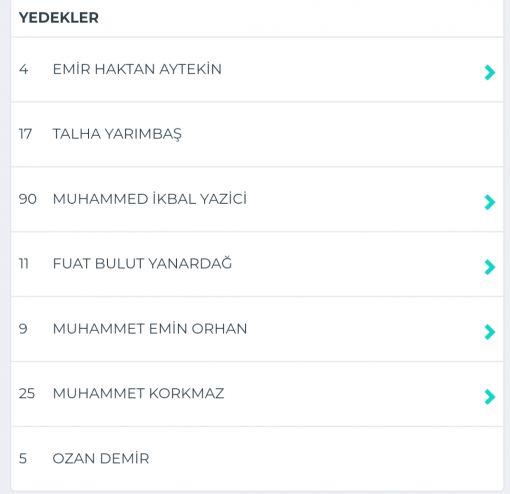Click shirt number 11
Screen dimensions: 510x494
tap(24, 264)
